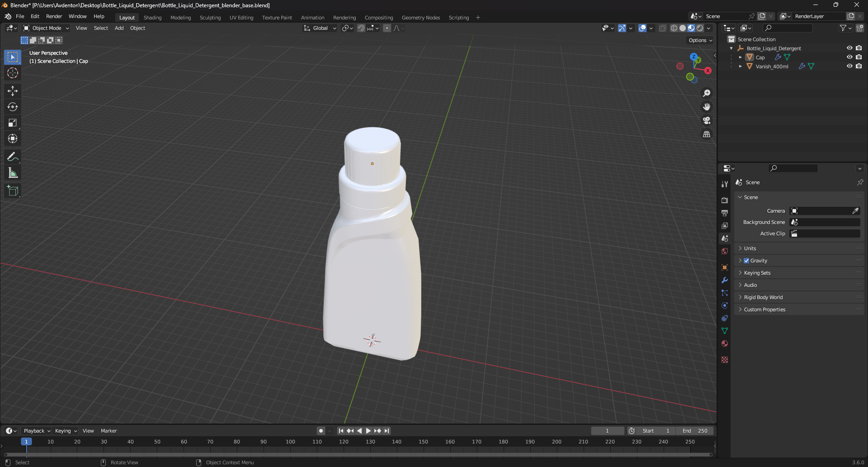Open the Render menu
This screenshot has width=868, height=467.
pos(54,16)
